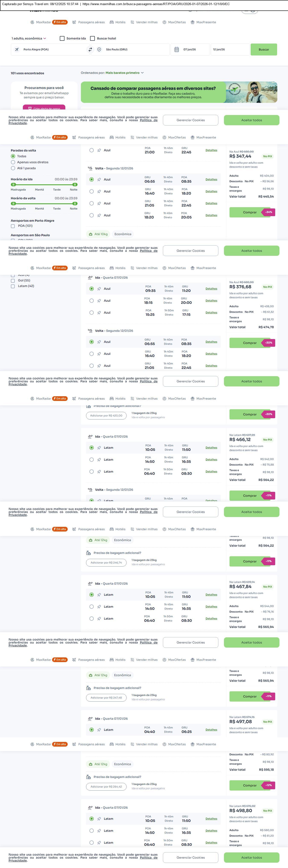Click the location pin in São Paulo field
Image resolution: width=288 pixels, height=868 pixels.
click(99, 50)
